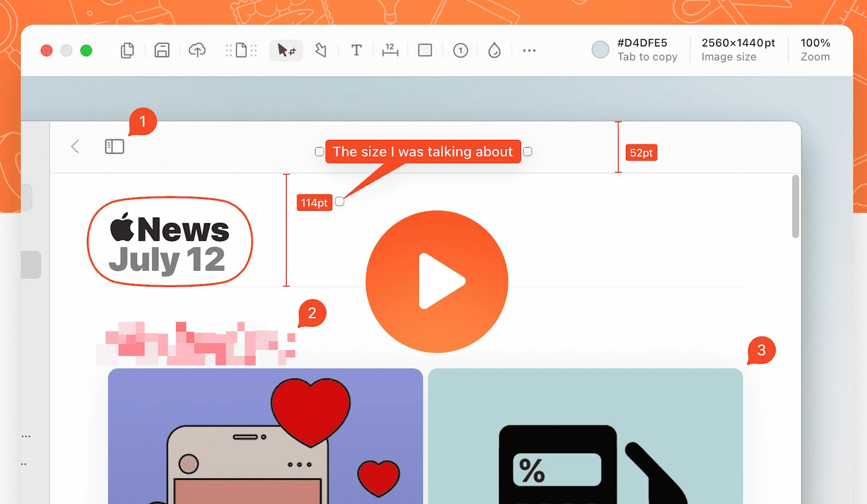Select the hand tool
This screenshot has width=867, height=504.
click(321, 50)
